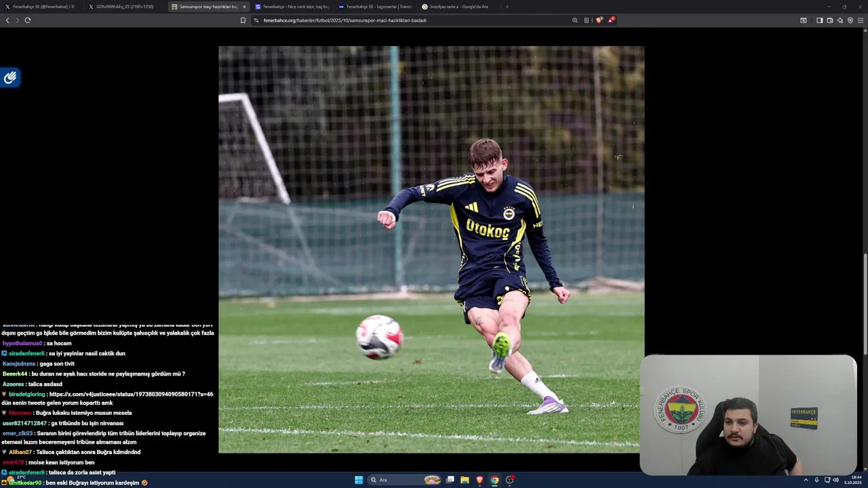Open File Explorer from the taskbar
Screen dimensions: 868x488
click(465, 480)
